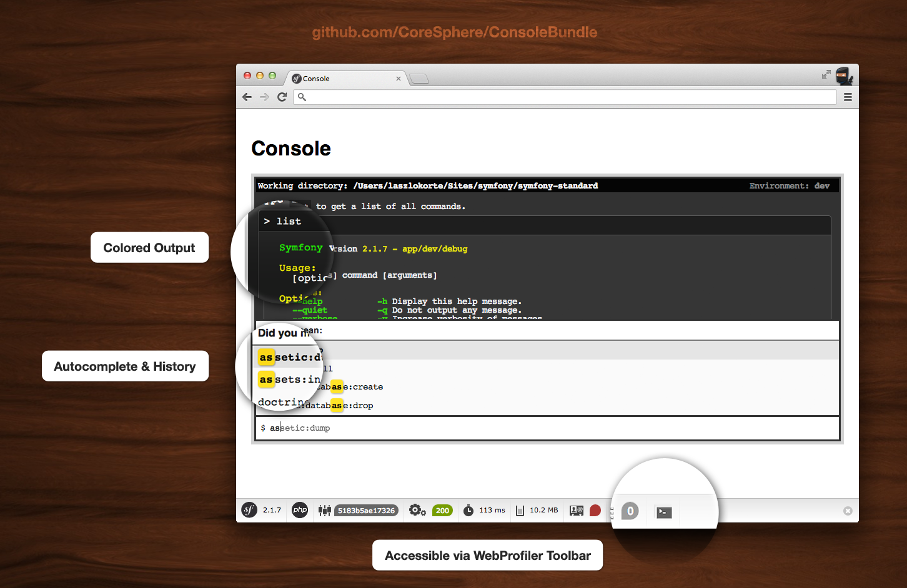The height and width of the screenshot is (588, 907).
Task: Click the fullscreen arrows icon in browser
Action: point(826,74)
